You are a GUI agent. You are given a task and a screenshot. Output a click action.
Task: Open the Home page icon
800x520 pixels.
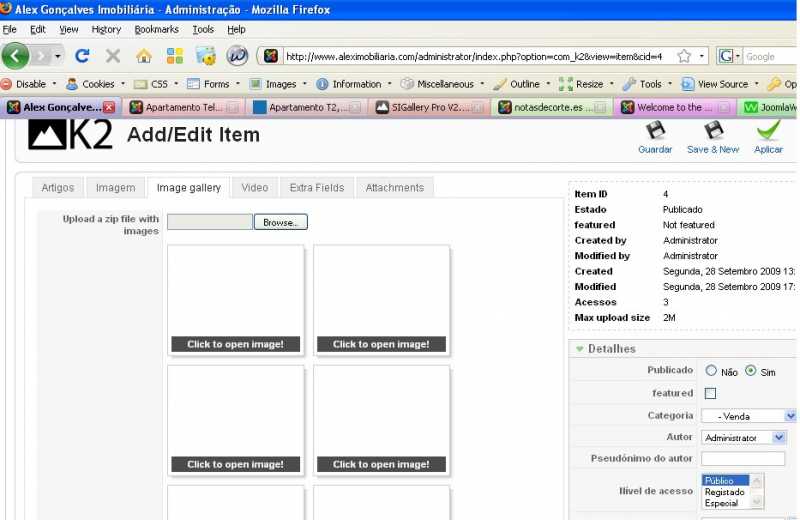(x=144, y=56)
